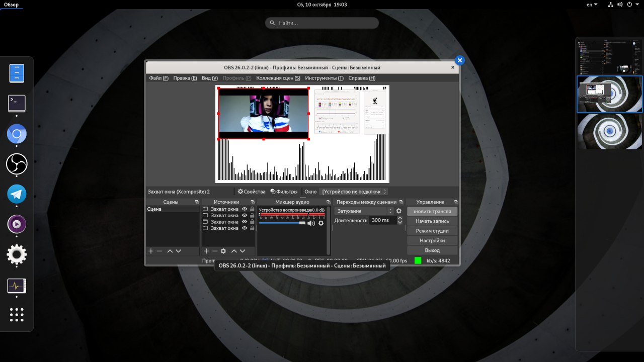Toggle lock on fourth Захват окна source
644x362 pixels.
(x=252, y=228)
